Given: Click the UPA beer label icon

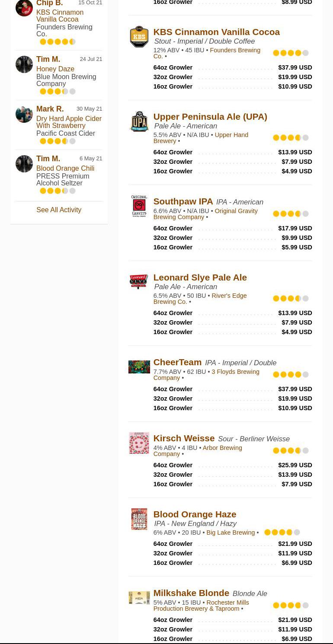Looking at the screenshot, I should (139, 121).
